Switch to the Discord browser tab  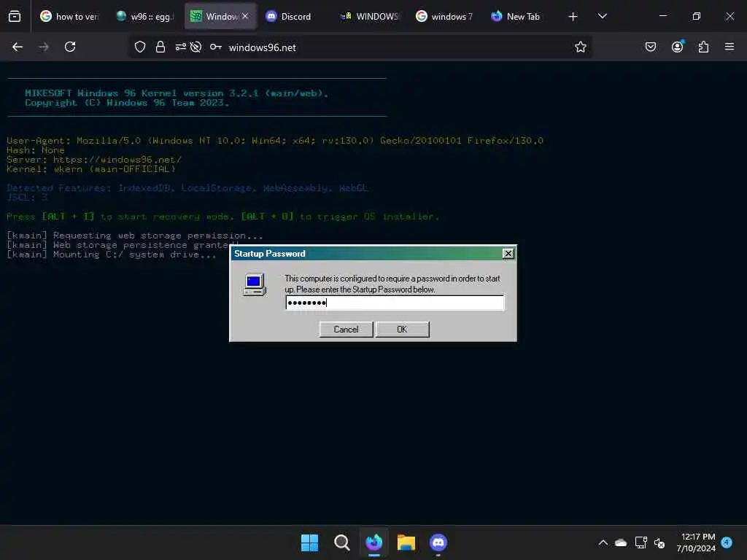[295, 16]
